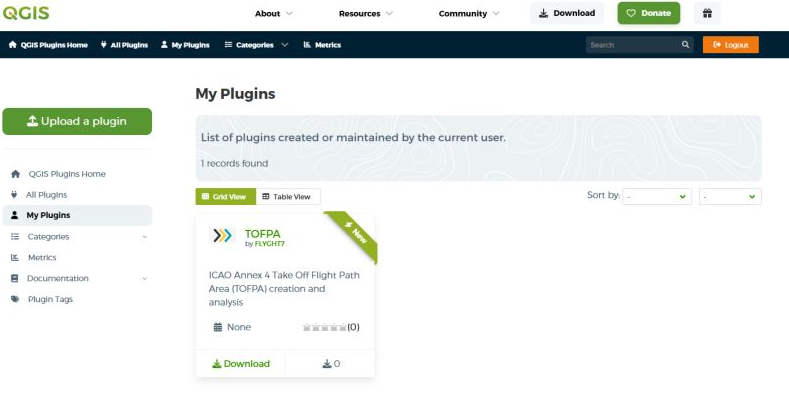Click the user icon beside sidebar My Plugins
This screenshot has width=789, height=410.
pyautogui.click(x=15, y=215)
